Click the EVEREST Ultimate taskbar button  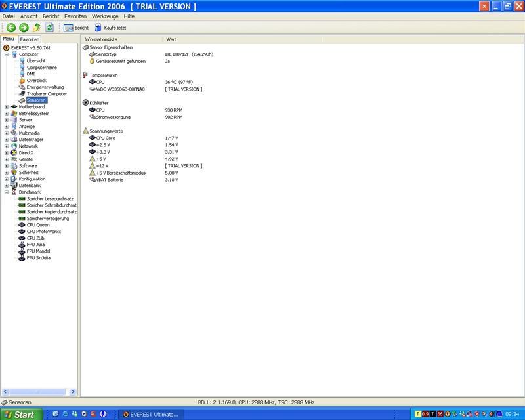(x=151, y=415)
